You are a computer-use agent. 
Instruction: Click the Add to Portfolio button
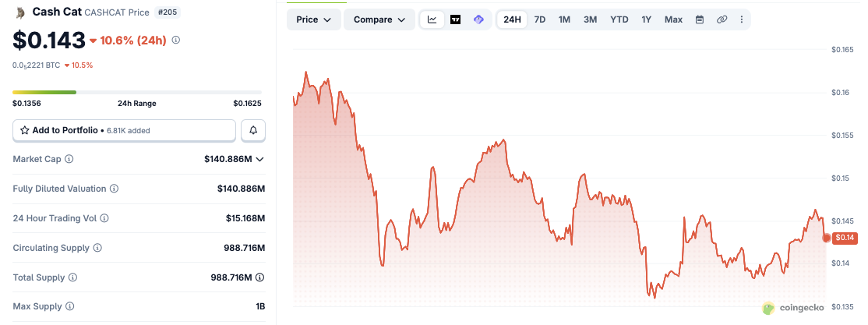point(125,130)
